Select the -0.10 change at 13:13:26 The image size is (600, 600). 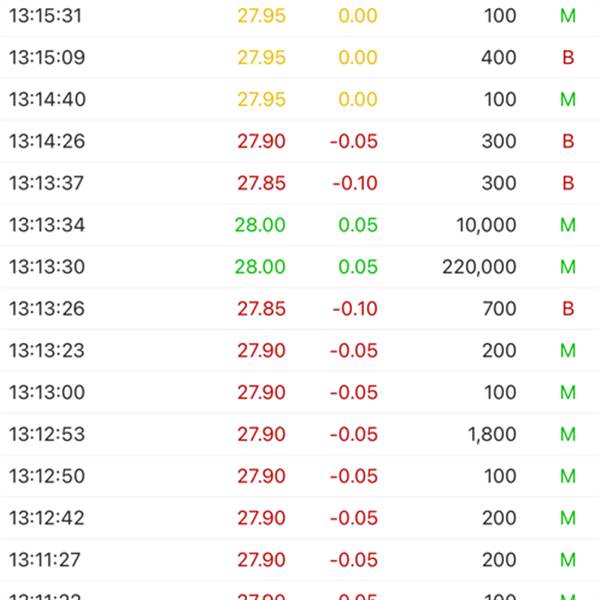pos(355,309)
